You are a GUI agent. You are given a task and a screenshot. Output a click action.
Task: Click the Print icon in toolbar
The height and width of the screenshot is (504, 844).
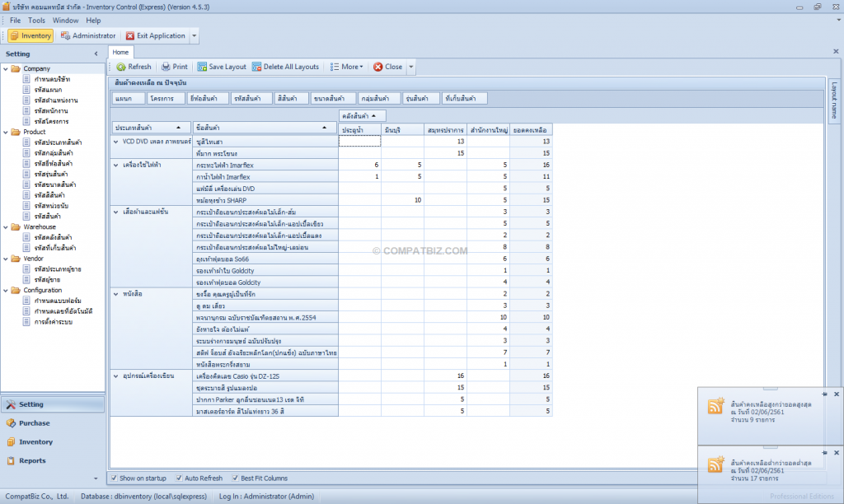point(166,67)
